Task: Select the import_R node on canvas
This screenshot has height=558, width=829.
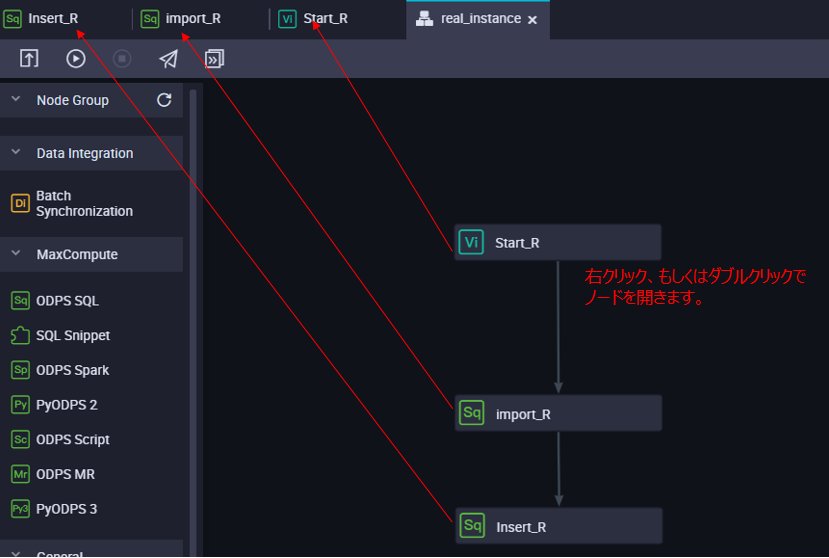Action: [x=558, y=413]
